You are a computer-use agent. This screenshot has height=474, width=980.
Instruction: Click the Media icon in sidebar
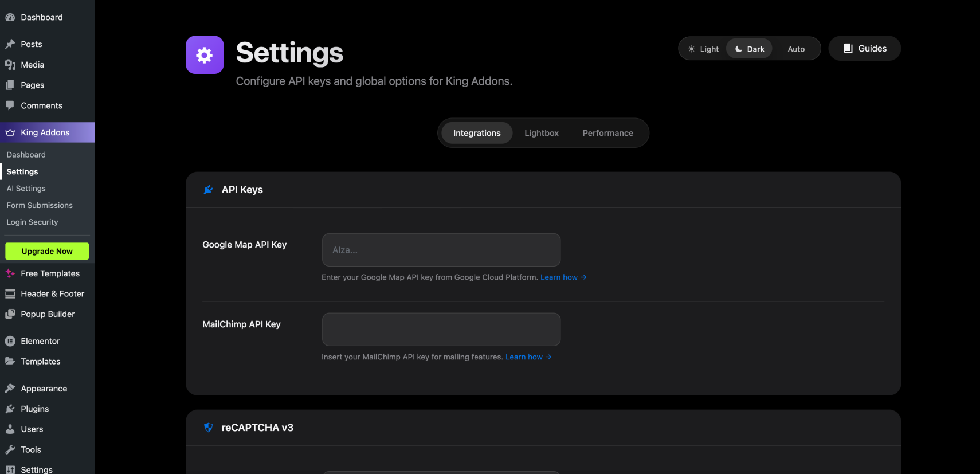click(x=10, y=65)
